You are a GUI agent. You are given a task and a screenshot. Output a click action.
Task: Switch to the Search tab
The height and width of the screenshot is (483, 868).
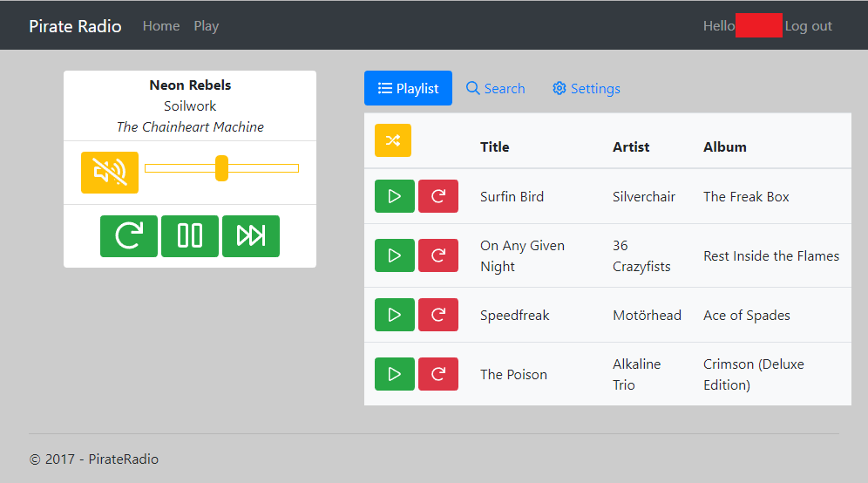[496, 88]
